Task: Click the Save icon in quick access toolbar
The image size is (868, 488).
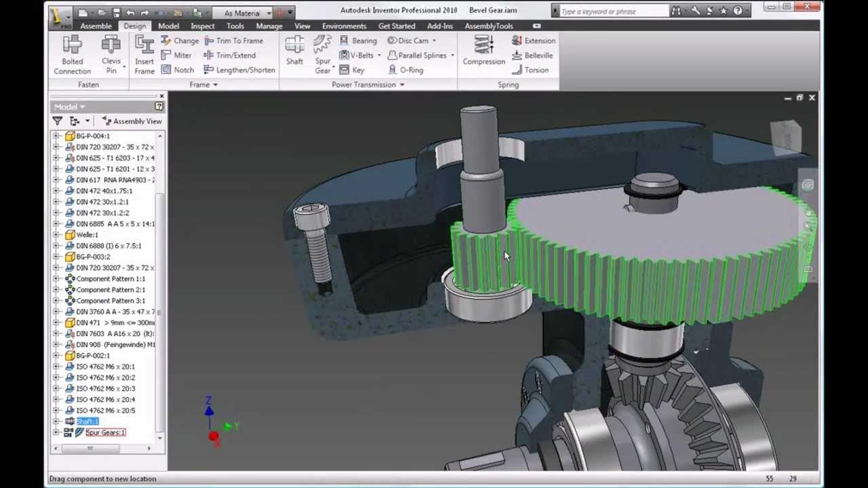Action: pyautogui.click(x=116, y=13)
